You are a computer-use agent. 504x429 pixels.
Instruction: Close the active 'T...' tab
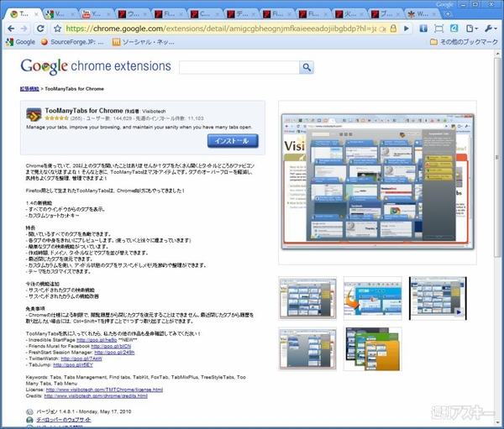tap(36, 14)
